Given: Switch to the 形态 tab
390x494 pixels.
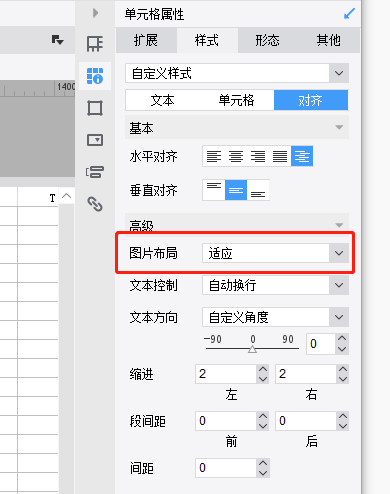Looking at the screenshot, I should pos(268,40).
